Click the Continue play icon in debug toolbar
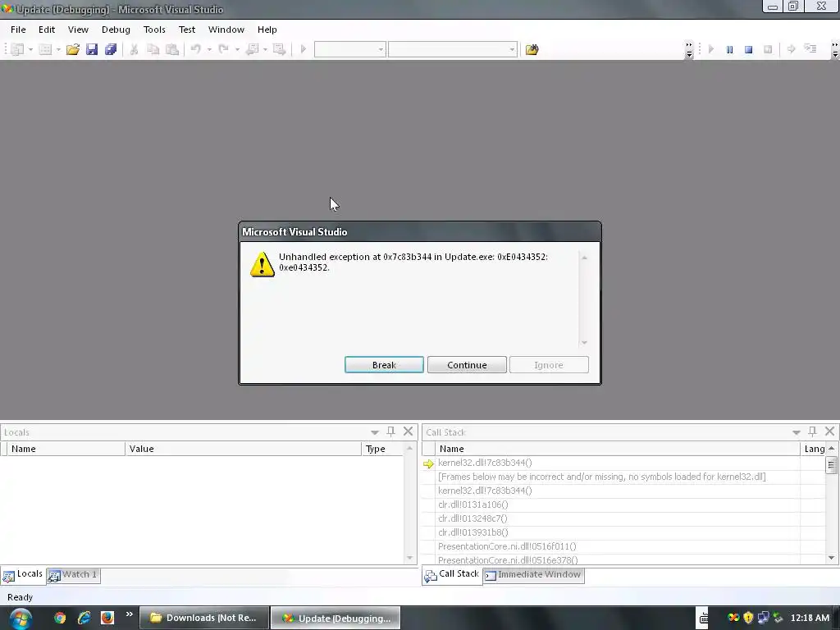 pos(711,49)
